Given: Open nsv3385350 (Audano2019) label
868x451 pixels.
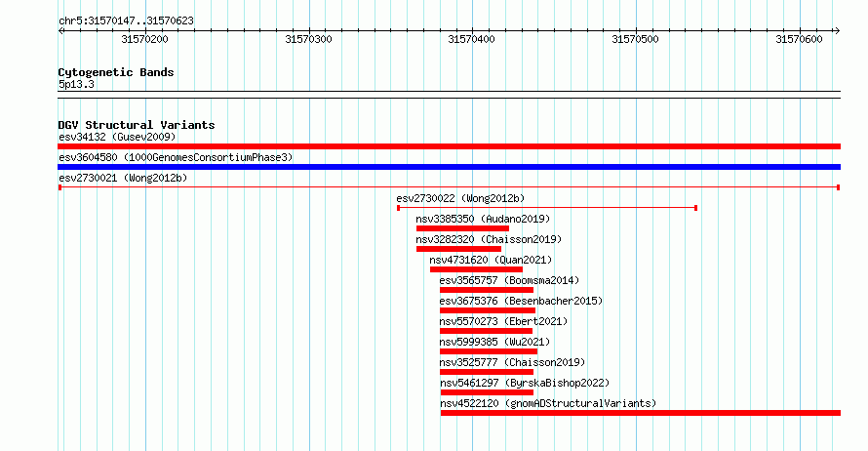Looking at the screenshot, I should point(484,219).
